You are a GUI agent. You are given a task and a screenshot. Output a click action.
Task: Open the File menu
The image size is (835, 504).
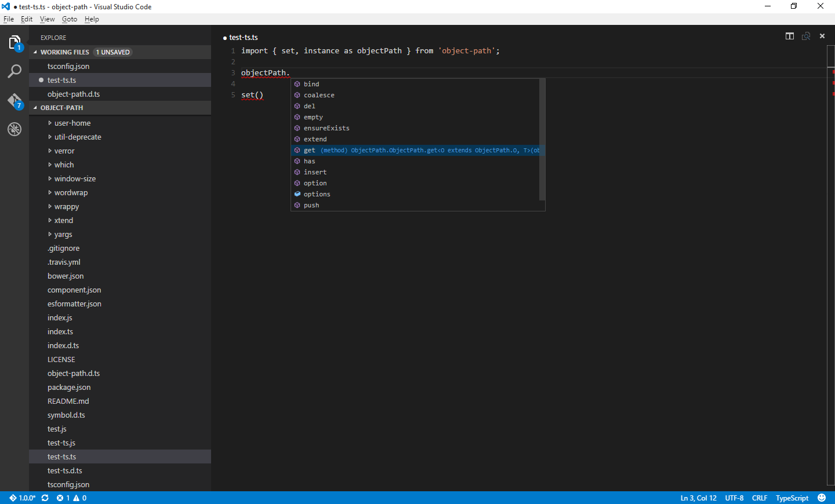click(x=9, y=19)
